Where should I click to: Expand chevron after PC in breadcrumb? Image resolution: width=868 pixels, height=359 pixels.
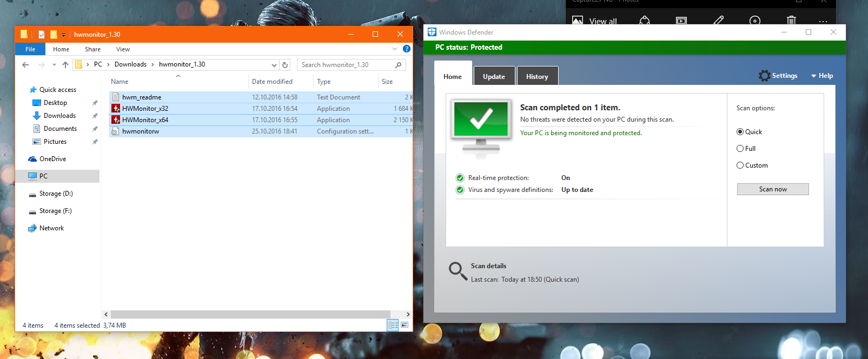click(x=108, y=64)
